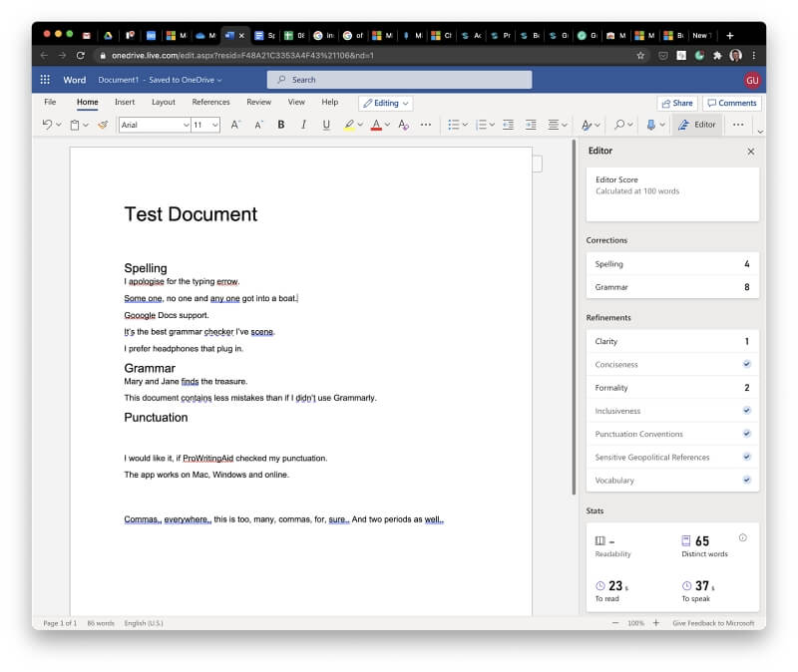
Task: Zoom in with the plus button
Action: click(x=656, y=623)
